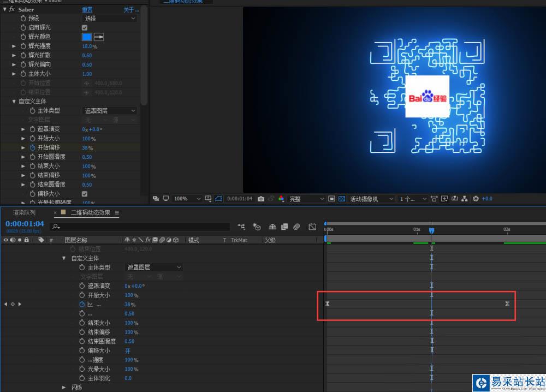Click the lock column header in timeline

27,240
